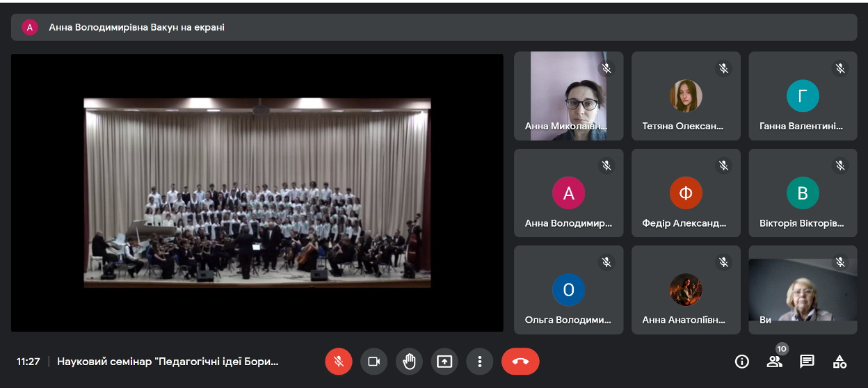The width and height of the screenshot is (868, 388).
Task: Click orange avatar Ф of Федір
Action: point(686,193)
